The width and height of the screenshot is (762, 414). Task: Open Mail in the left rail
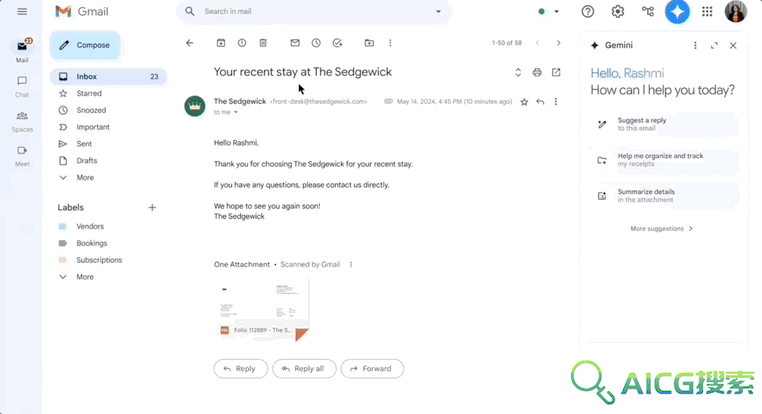[22, 51]
